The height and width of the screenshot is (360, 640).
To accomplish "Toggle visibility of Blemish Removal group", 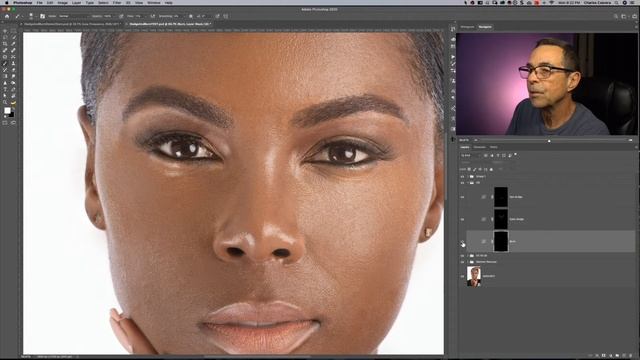I will (x=462, y=262).
